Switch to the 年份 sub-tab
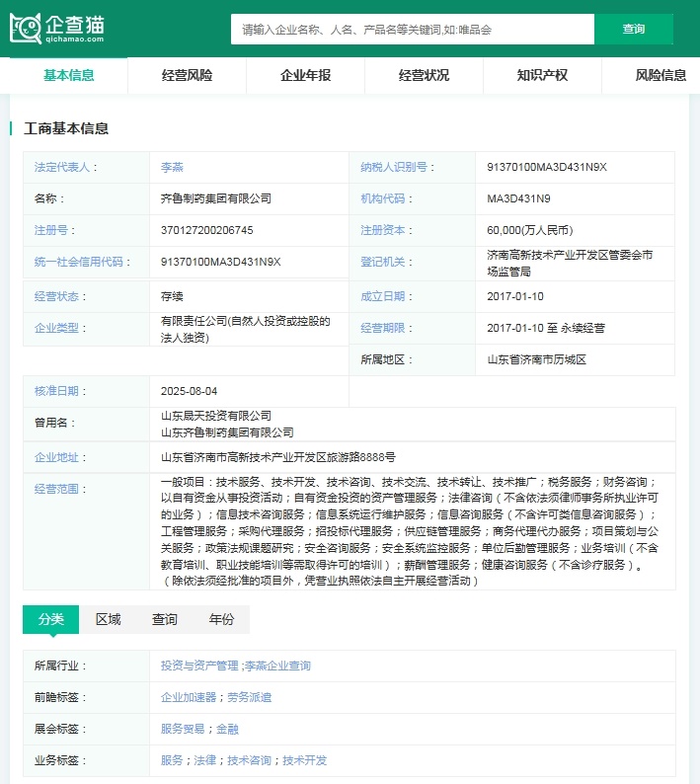The width and height of the screenshot is (700, 784). coord(221,619)
